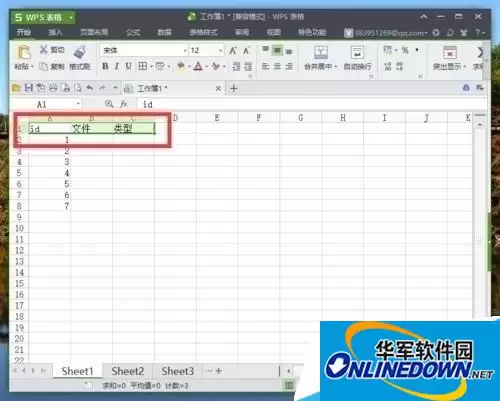This screenshot has width=500, height=401.
Task: Click the Undo arrow icon
Action: coord(89,88)
